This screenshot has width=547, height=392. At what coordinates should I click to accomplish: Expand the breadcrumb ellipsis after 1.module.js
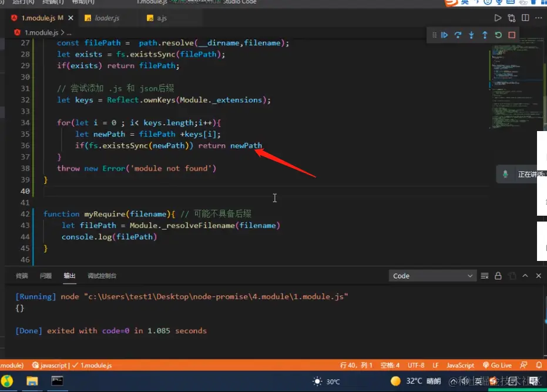[x=69, y=33]
